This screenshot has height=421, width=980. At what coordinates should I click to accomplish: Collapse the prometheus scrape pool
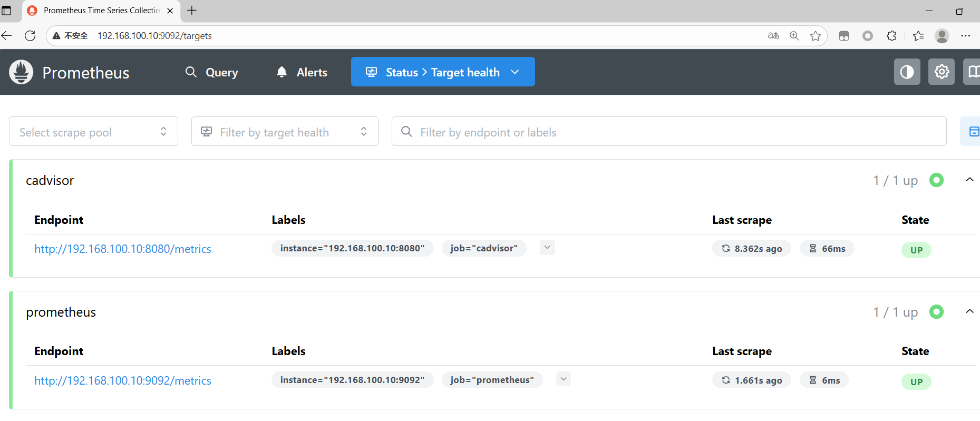pos(969,311)
